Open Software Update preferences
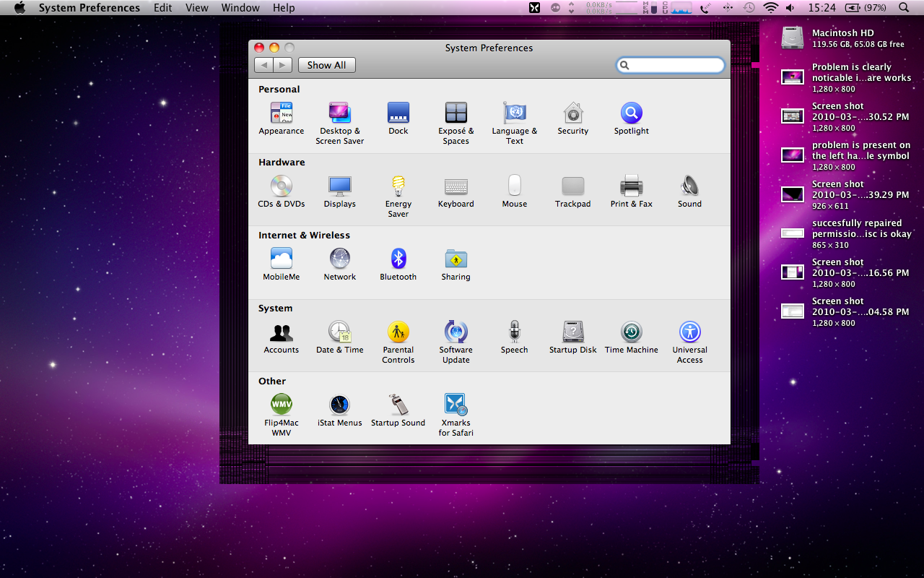The image size is (924, 578). pos(456,342)
